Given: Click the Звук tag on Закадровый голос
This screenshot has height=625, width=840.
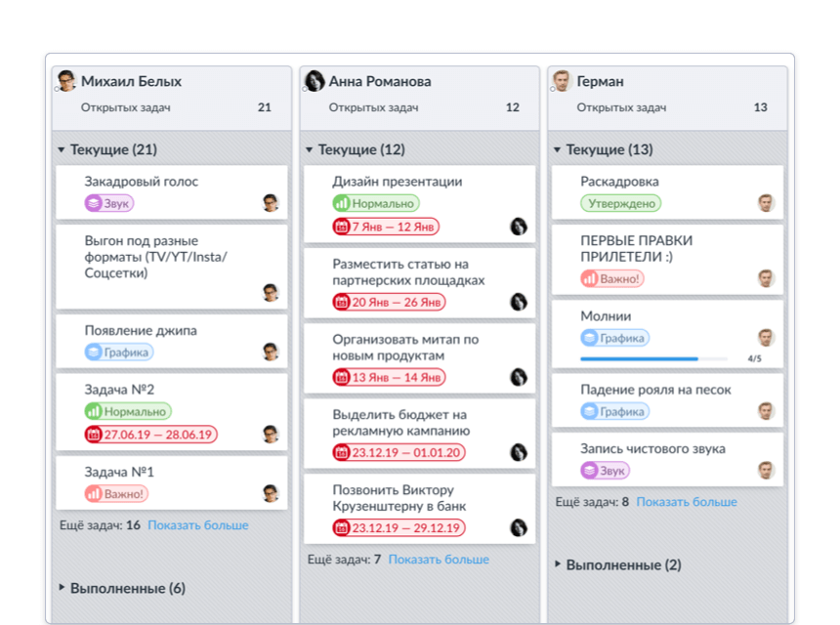Looking at the screenshot, I should click(109, 203).
